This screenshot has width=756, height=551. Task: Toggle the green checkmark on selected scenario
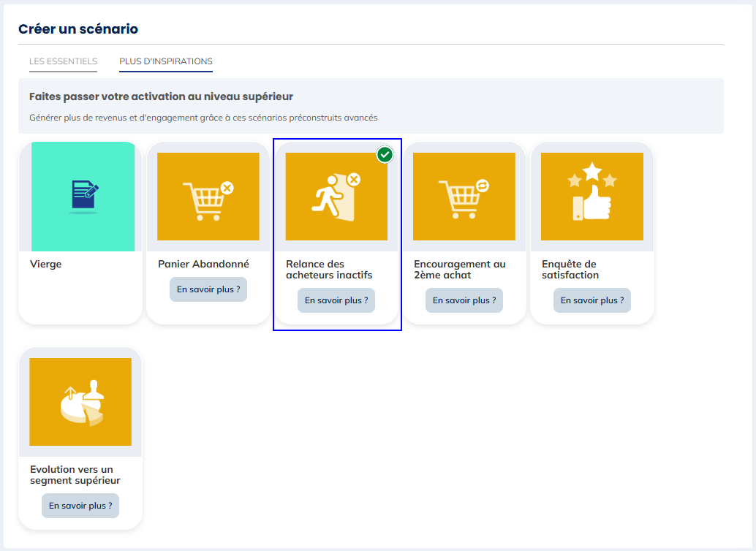[385, 154]
